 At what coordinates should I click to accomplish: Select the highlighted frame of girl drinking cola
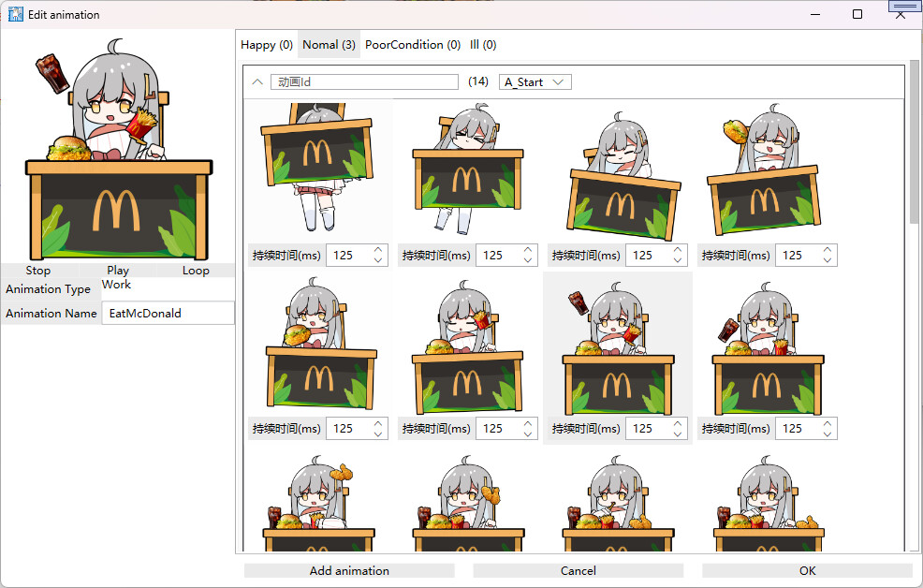(x=618, y=346)
